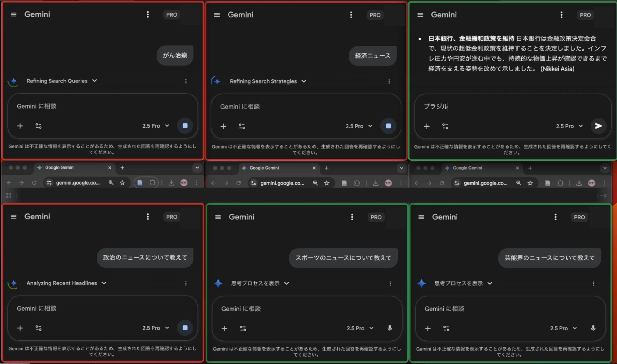Stop the response in the 政治のニュース window
The height and width of the screenshot is (364, 617).
click(x=185, y=328)
